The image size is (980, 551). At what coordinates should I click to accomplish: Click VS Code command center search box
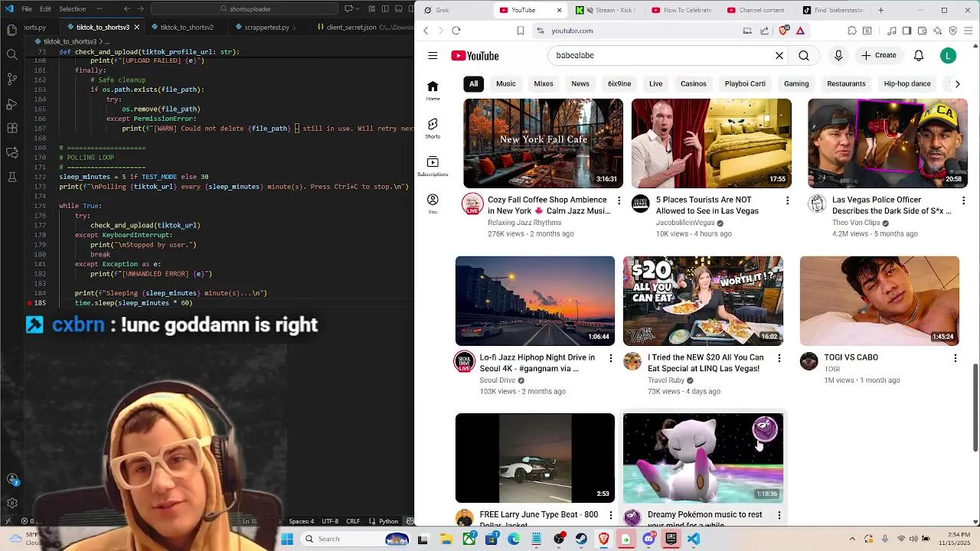[x=245, y=9]
